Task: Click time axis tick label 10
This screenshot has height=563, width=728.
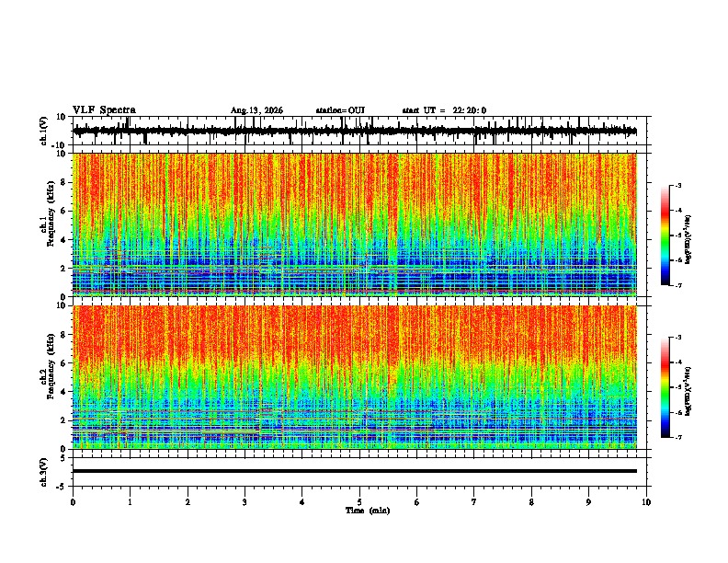Action: click(646, 502)
